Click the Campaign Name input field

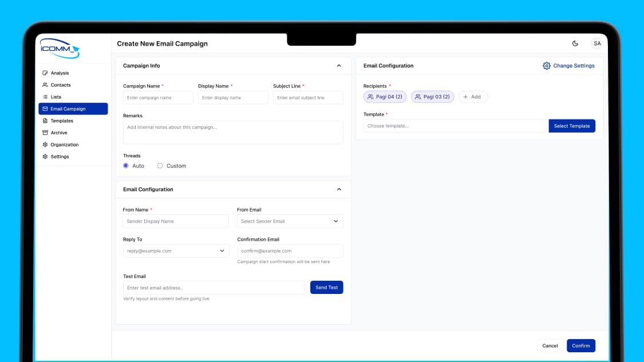pyautogui.click(x=158, y=98)
